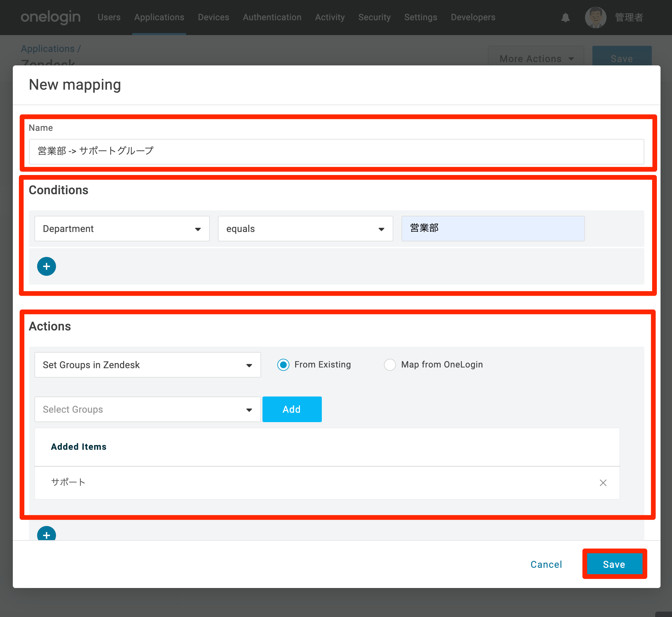The width and height of the screenshot is (672, 617).
Task: Open the equals operator dropdown
Action: (x=306, y=229)
